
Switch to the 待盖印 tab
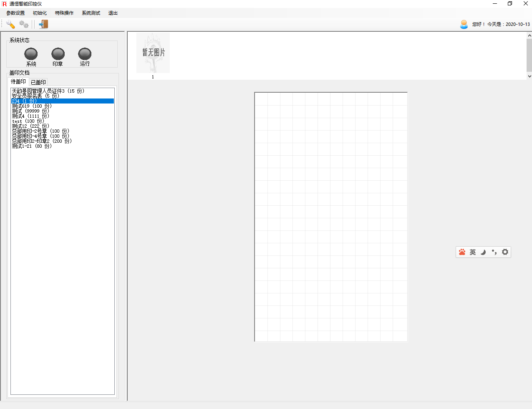pyautogui.click(x=18, y=82)
